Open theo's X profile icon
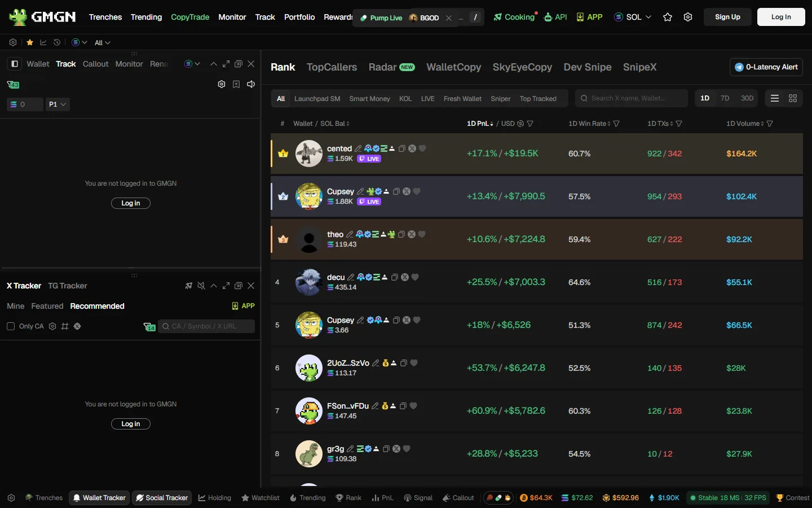 [x=412, y=234]
